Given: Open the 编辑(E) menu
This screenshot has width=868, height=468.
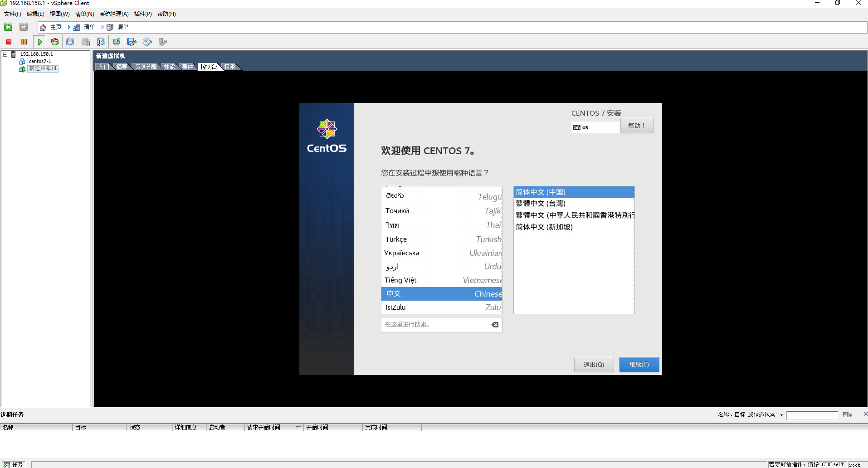Looking at the screenshot, I should pyautogui.click(x=35, y=14).
